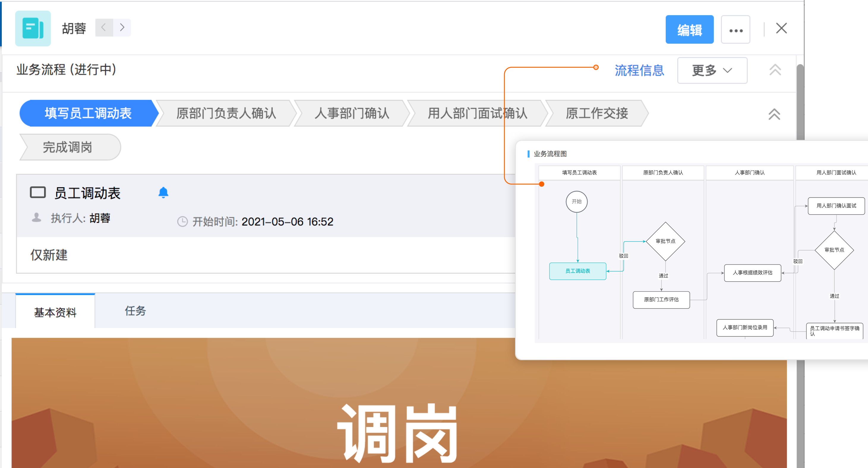The width and height of the screenshot is (868, 468).
Task: Click the 员工调动表 flowchart node
Action: point(577,271)
